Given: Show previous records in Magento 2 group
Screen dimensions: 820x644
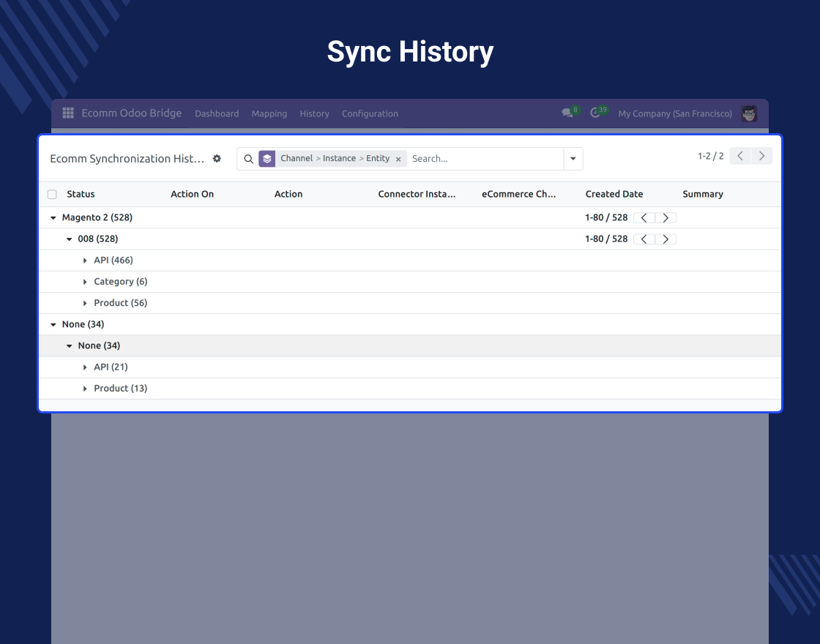Looking at the screenshot, I should click(x=644, y=218).
